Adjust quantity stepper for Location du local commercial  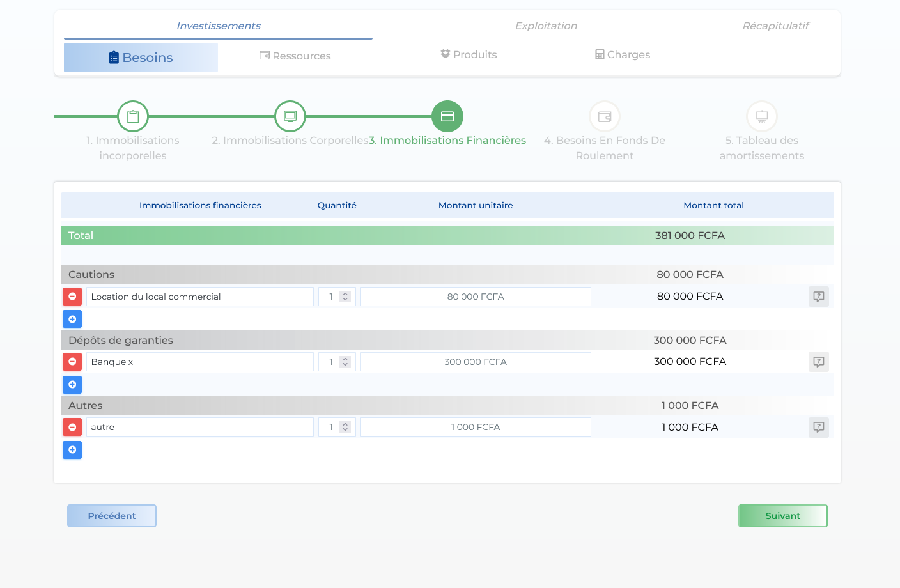pyautogui.click(x=345, y=297)
